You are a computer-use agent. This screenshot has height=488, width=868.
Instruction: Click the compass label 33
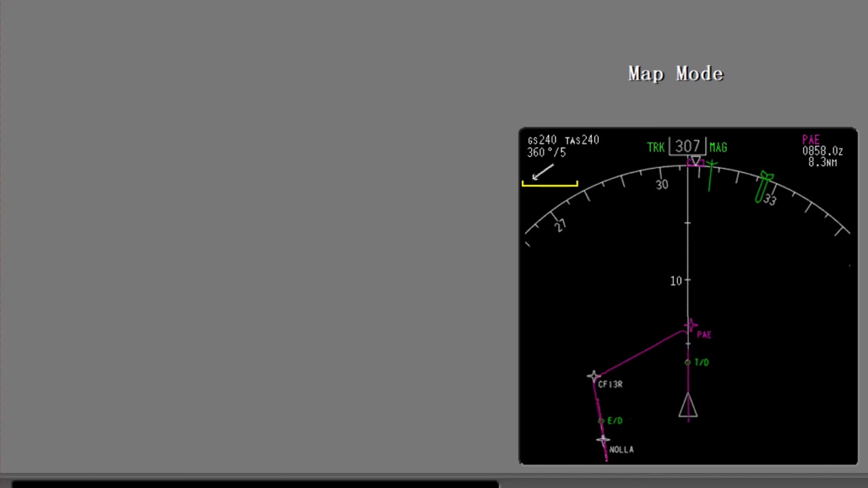(770, 200)
